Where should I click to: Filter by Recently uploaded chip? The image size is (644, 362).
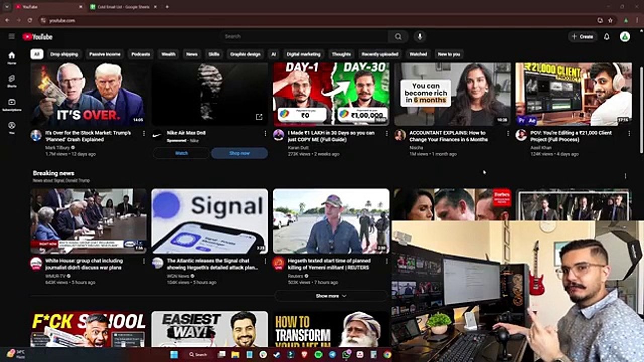tap(380, 54)
